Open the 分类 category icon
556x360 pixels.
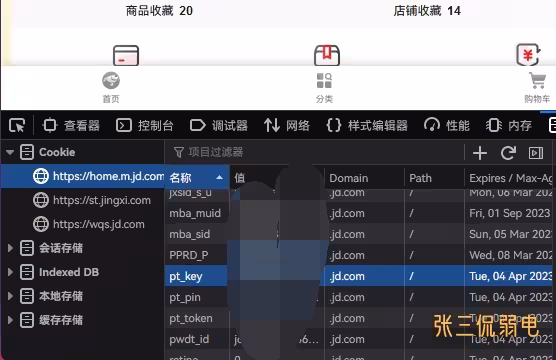(324, 88)
